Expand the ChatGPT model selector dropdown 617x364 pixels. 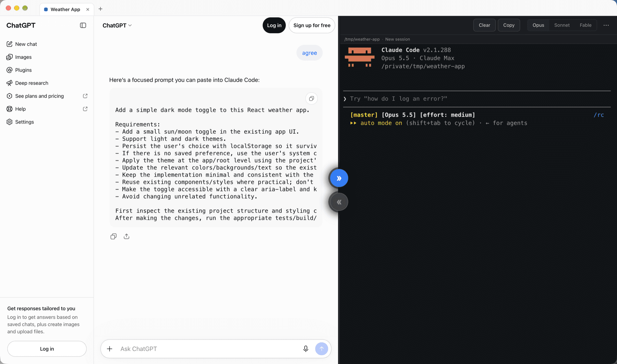click(x=117, y=25)
